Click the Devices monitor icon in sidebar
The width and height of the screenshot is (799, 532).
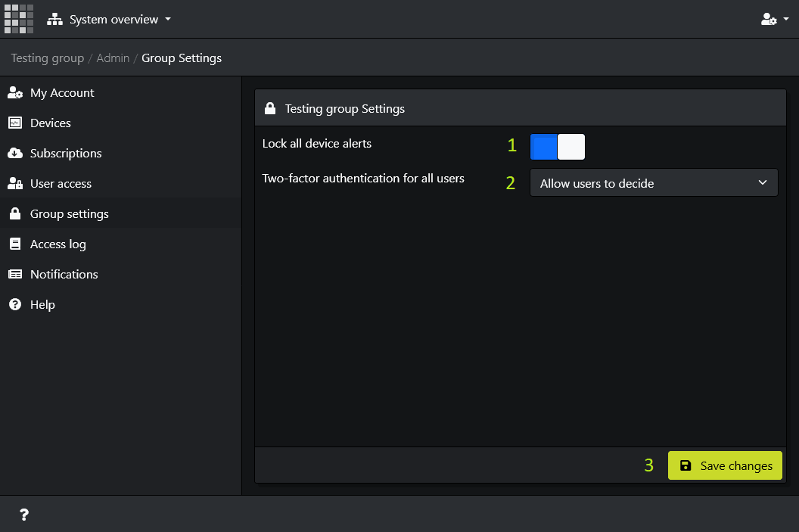(x=15, y=123)
